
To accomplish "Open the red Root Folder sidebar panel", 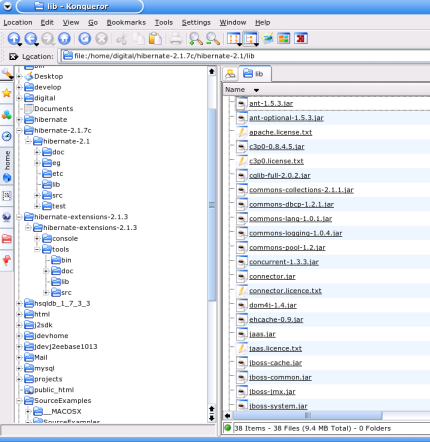I will tap(7, 239).
